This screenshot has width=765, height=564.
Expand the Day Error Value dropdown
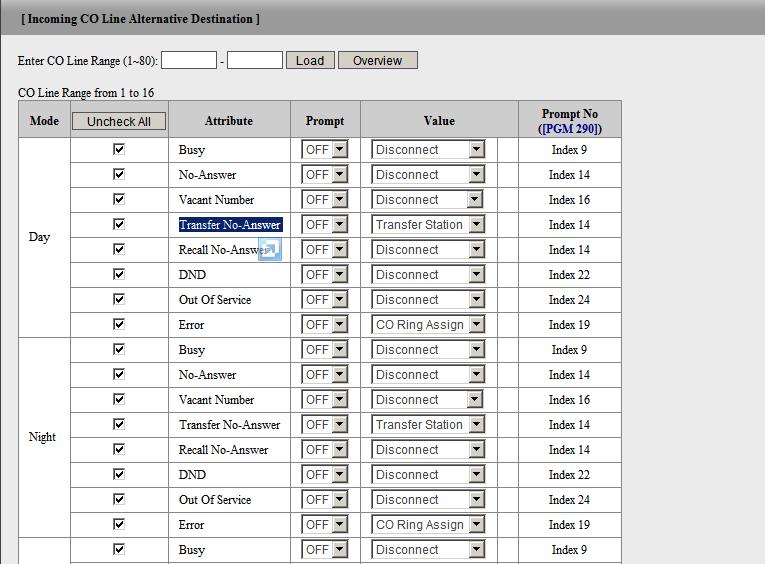[x=428, y=325]
